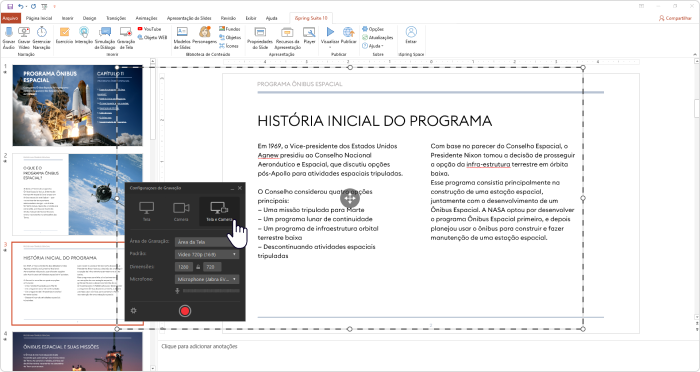Insert a YouTube video
Screen dimensions: 700x372
(x=149, y=29)
